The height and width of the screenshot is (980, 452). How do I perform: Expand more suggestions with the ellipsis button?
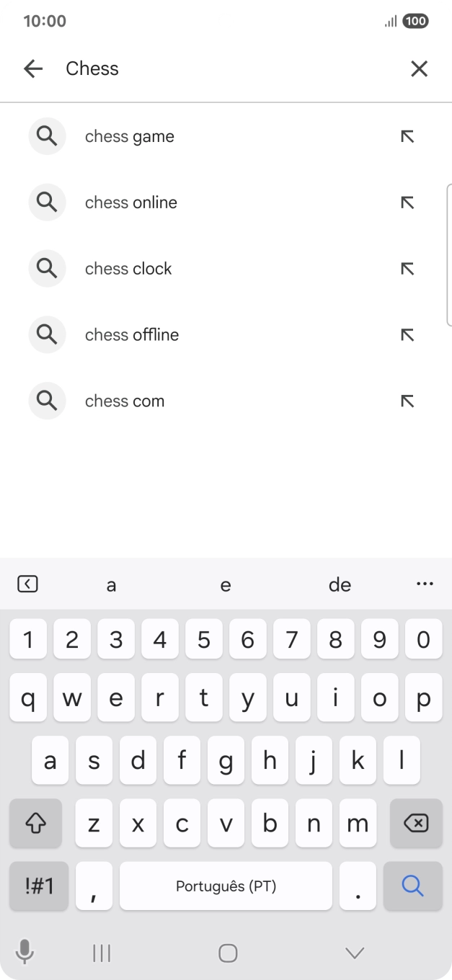[x=425, y=584]
